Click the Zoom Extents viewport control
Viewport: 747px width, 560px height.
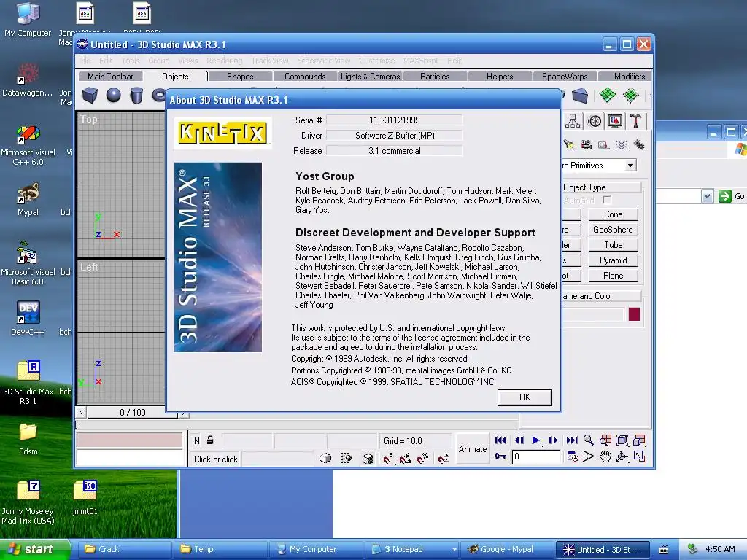point(622,440)
